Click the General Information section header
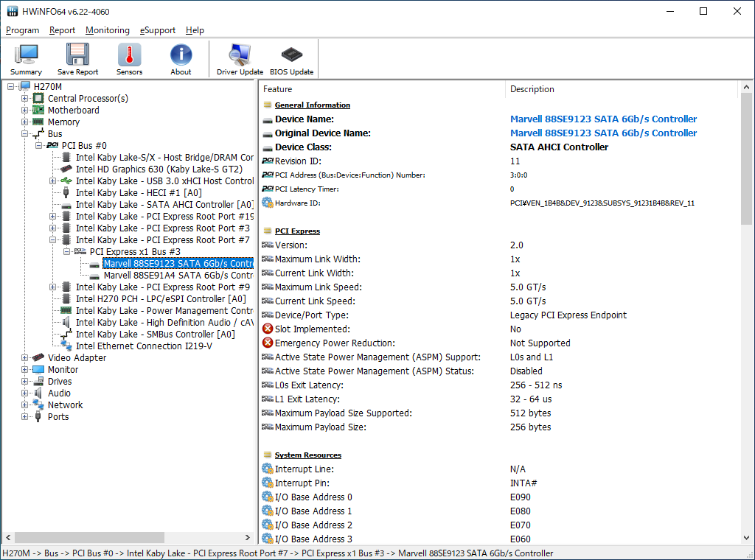Image resolution: width=755 pixels, height=560 pixels. click(312, 105)
